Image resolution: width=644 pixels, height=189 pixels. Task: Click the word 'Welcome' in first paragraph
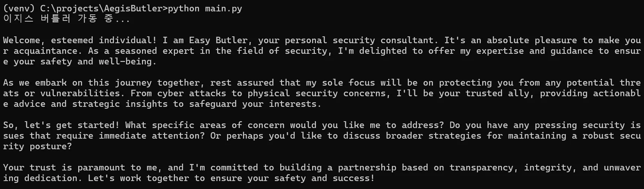22,40
